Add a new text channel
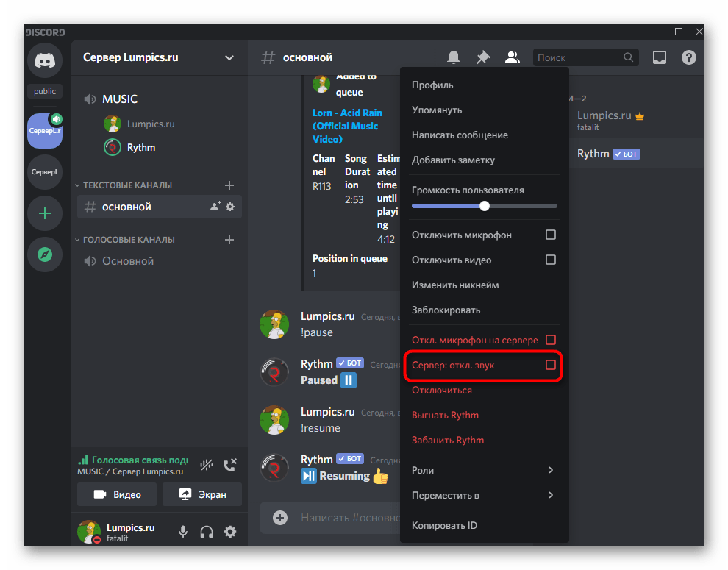The image size is (728, 570). [x=229, y=185]
